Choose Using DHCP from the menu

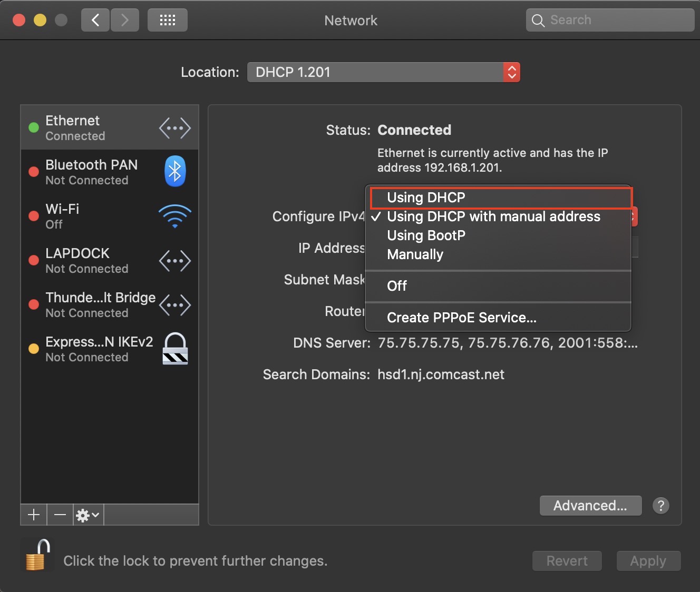[426, 198]
